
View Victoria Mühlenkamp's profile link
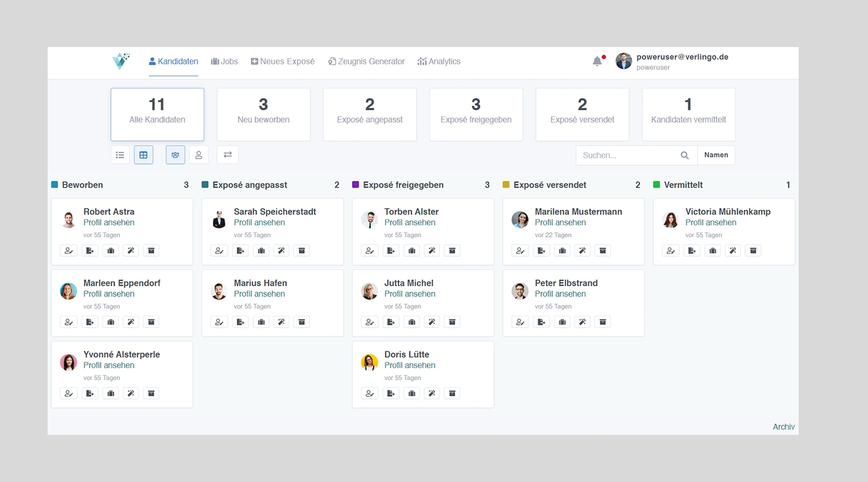coord(711,222)
